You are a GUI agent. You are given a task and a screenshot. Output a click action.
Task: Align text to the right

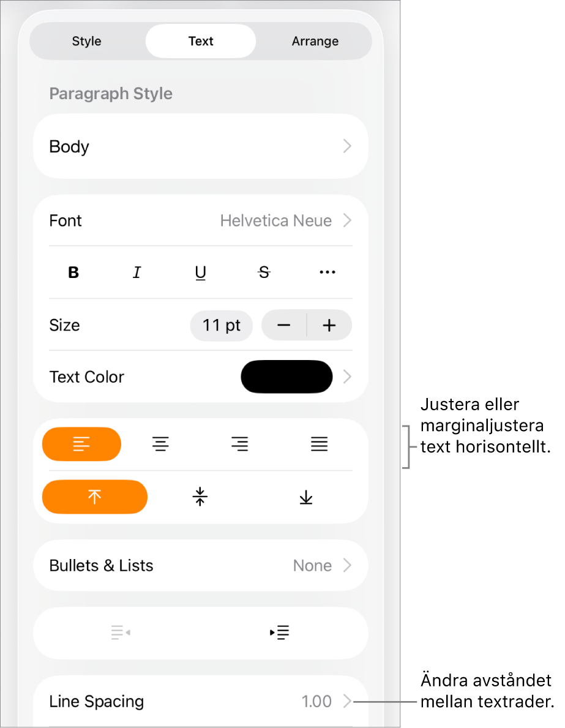pyautogui.click(x=240, y=445)
